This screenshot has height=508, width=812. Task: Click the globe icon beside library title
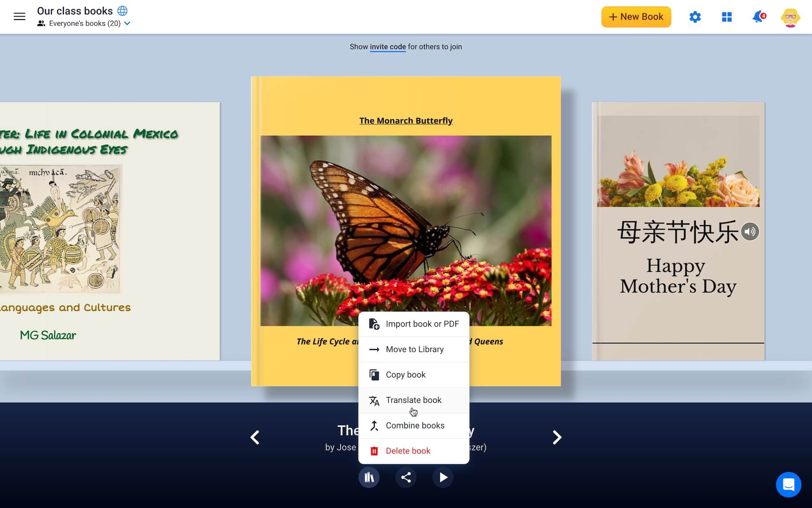coord(122,11)
